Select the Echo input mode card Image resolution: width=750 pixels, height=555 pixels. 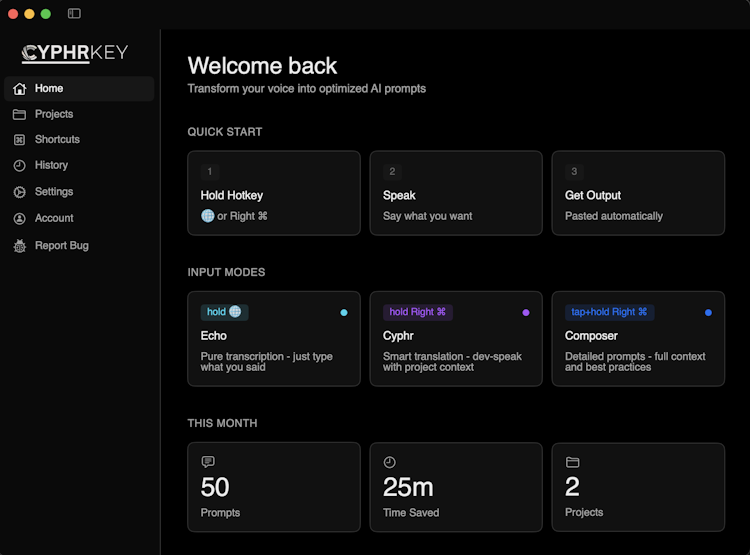[x=274, y=339]
